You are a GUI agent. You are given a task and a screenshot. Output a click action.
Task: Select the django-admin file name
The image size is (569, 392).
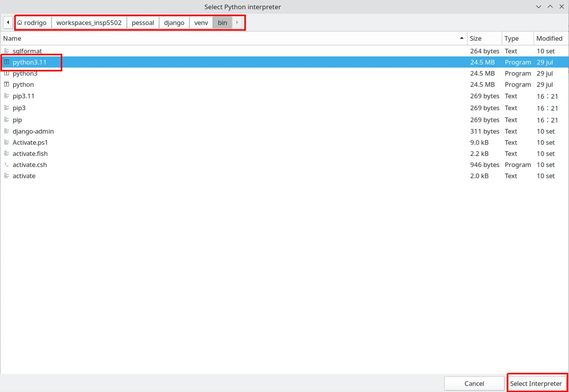point(33,131)
